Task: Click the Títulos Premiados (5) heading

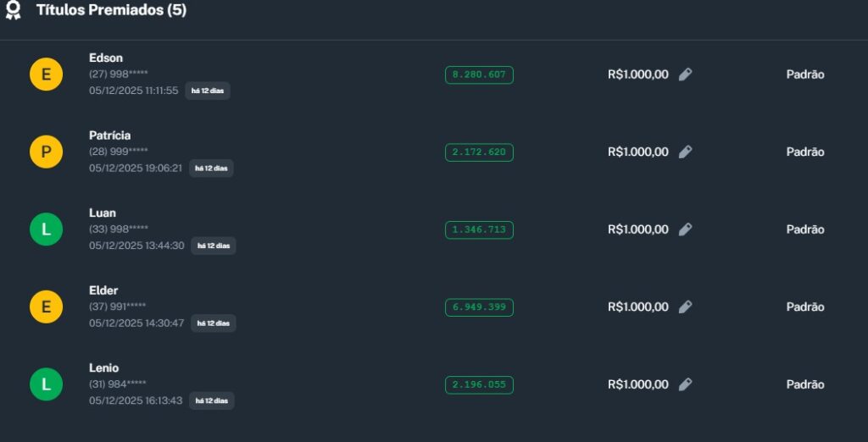Action: click(x=111, y=10)
